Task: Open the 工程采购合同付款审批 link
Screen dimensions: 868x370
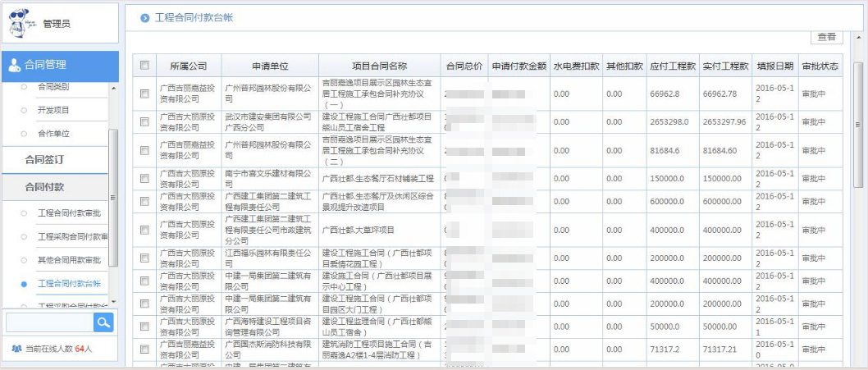Action: click(x=73, y=237)
